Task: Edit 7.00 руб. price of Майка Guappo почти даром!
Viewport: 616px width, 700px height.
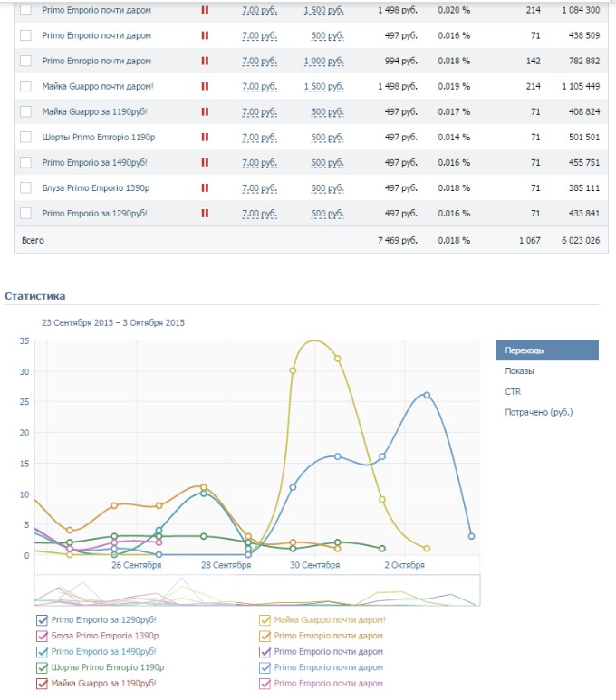Action: point(259,87)
